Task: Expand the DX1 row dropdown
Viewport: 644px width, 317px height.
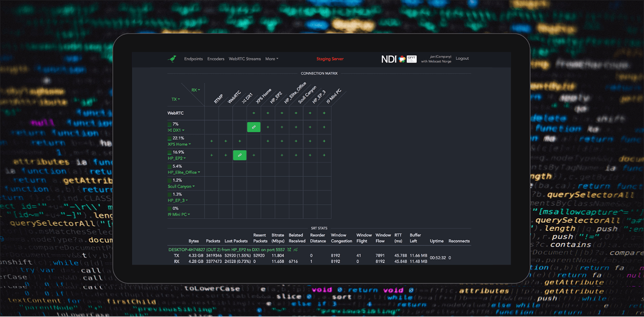Action: 176,130
